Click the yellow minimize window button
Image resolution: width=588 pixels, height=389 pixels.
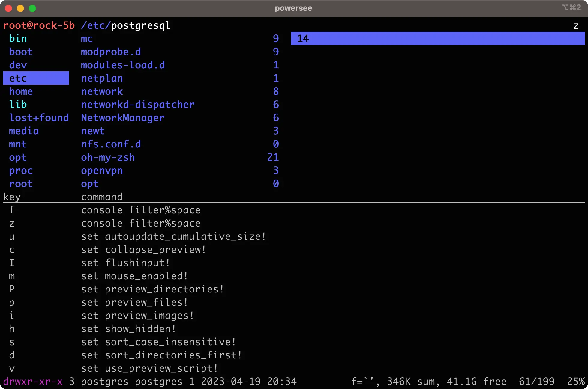[20, 8]
